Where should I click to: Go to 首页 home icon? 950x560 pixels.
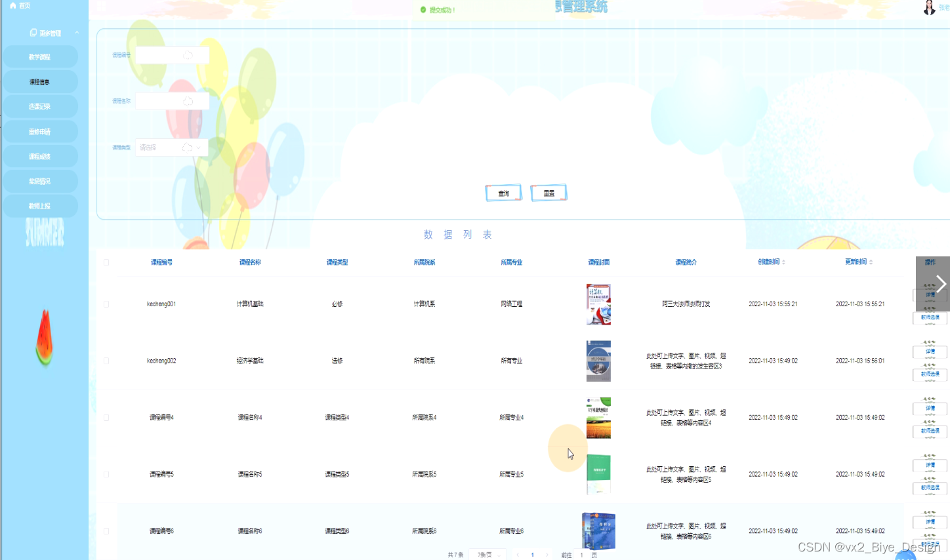(x=12, y=5)
